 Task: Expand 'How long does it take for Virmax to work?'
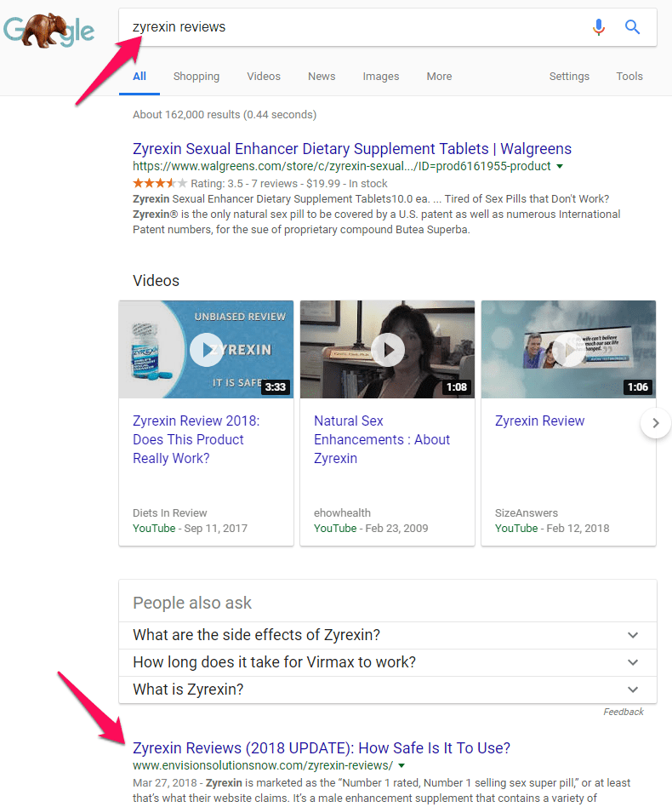point(388,662)
